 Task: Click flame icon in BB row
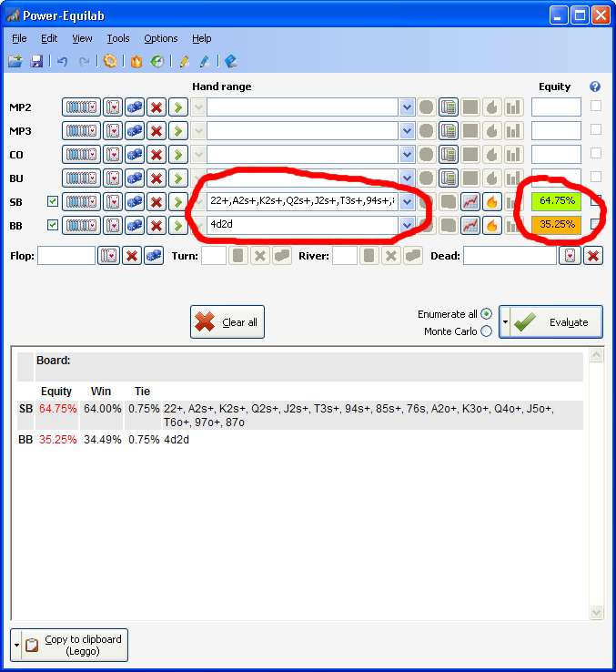pyautogui.click(x=491, y=225)
